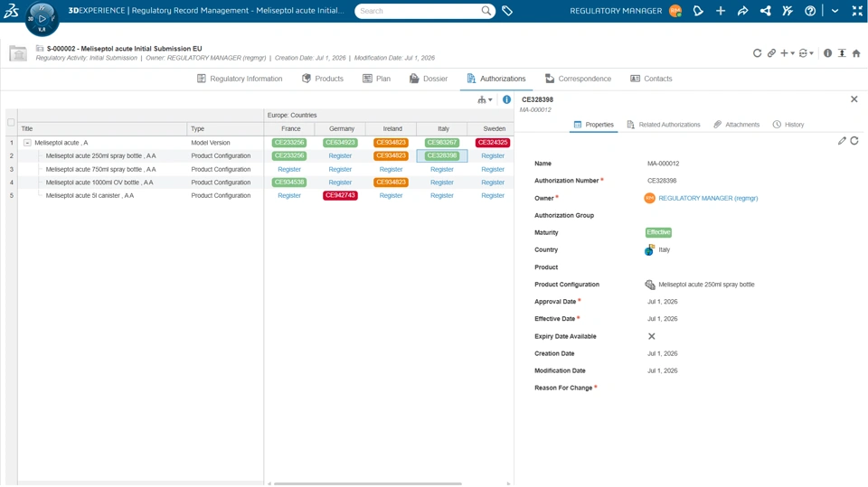The height and width of the screenshot is (487, 868).
Task: Open the help question mark icon
Action: (810, 11)
